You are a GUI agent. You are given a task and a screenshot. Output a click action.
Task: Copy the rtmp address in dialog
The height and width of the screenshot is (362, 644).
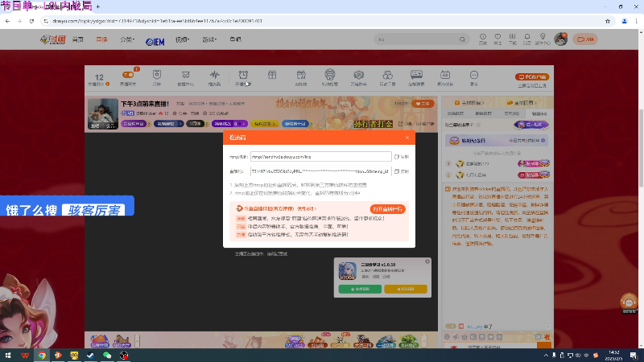(x=402, y=157)
